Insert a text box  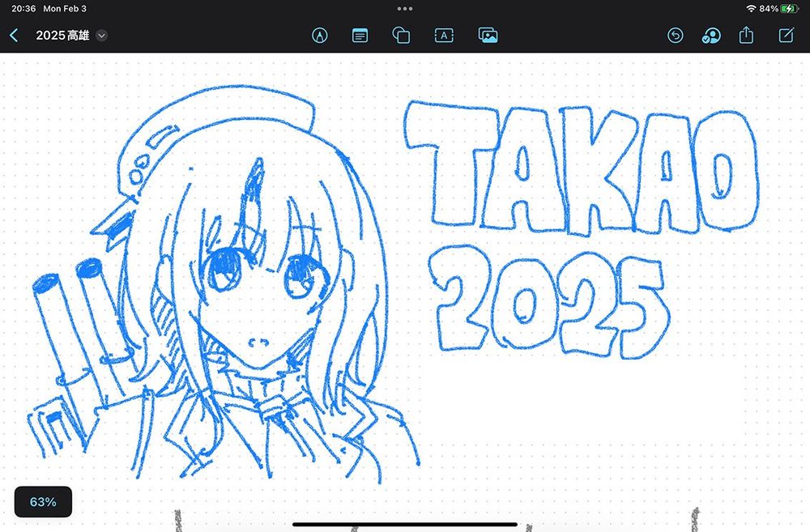click(x=444, y=35)
